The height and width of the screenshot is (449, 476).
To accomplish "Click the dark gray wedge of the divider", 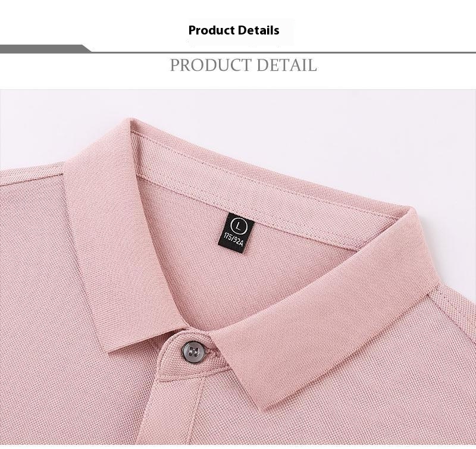I will [x=46, y=49].
